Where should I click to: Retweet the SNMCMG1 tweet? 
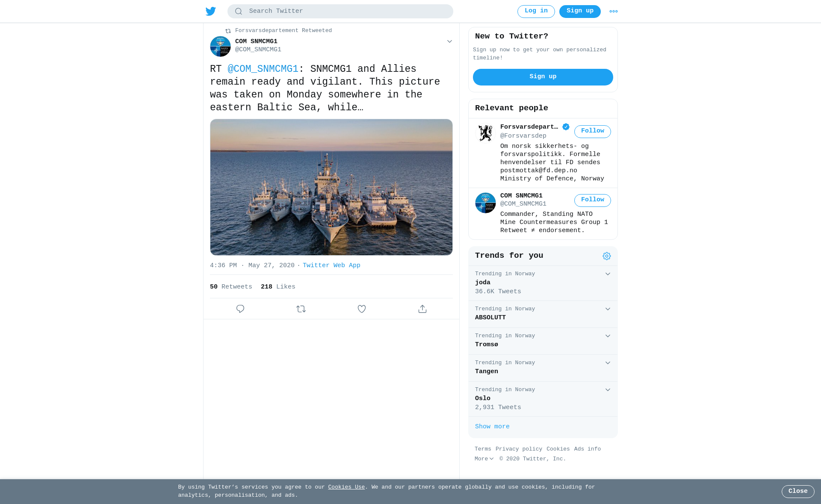click(301, 309)
